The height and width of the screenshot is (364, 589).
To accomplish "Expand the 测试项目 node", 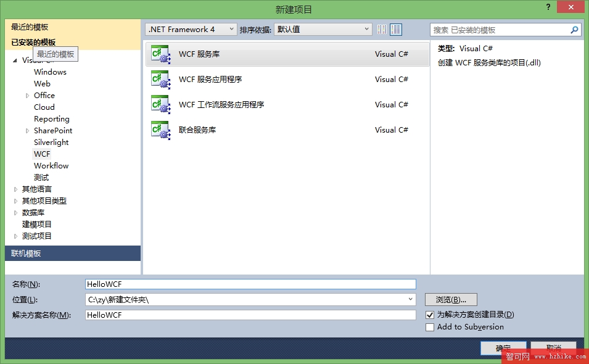I will [x=15, y=236].
